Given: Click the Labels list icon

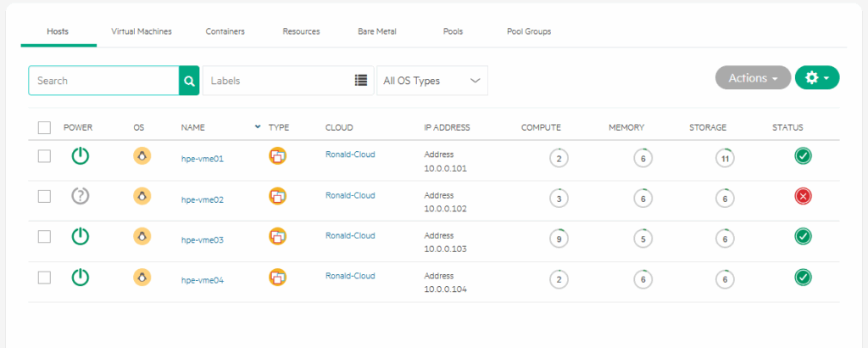Looking at the screenshot, I should tap(361, 80).
